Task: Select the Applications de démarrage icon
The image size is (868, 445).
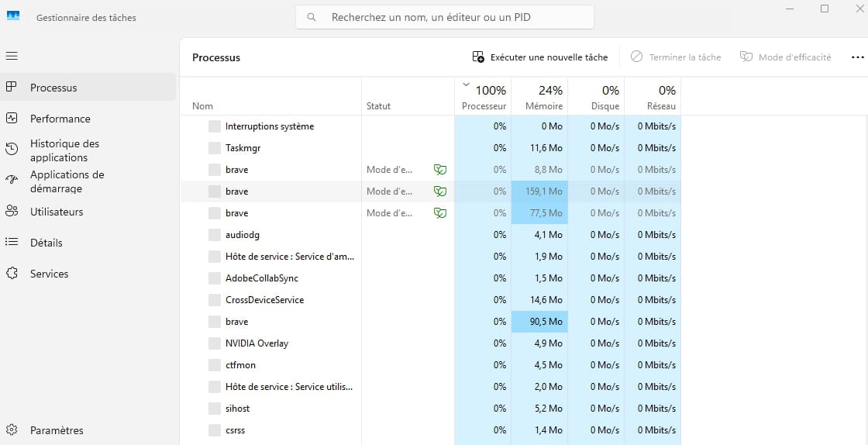Action: click(12, 180)
